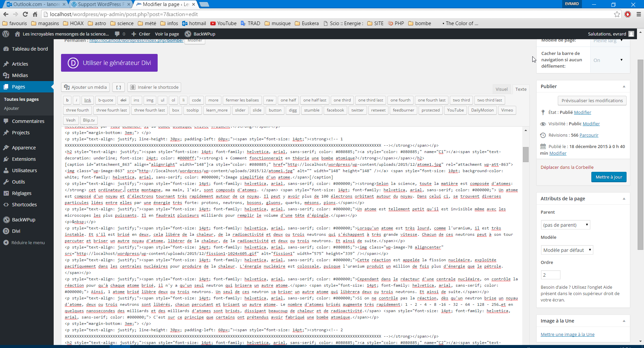Image resolution: width=644 pixels, height=348 pixels.
Task: Click the editor vertical scrollbar thumb
Action: (x=526, y=154)
